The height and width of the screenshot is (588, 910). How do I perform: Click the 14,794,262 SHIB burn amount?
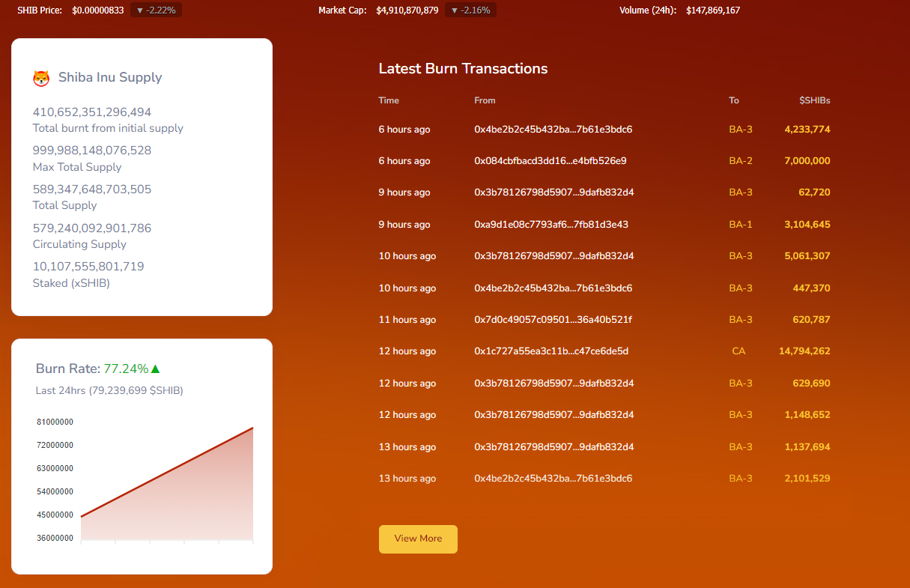point(804,351)
